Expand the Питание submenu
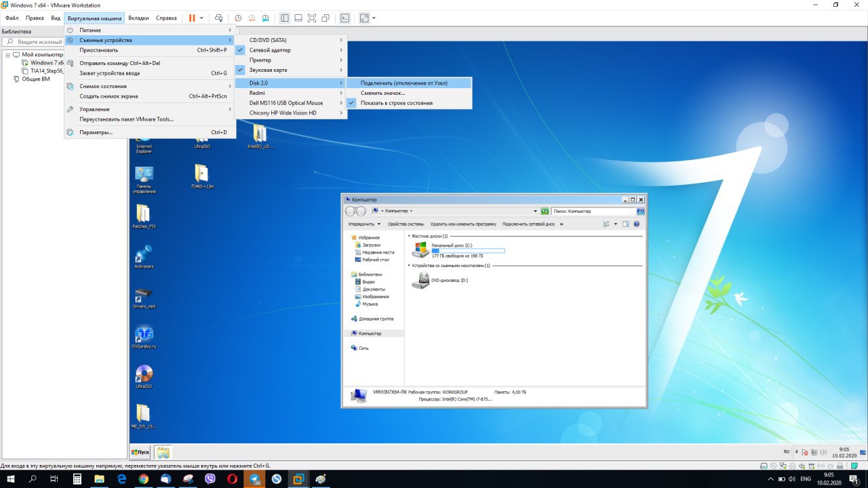The image size is (868, 488). pyautogui.click(x=150, y=30)
